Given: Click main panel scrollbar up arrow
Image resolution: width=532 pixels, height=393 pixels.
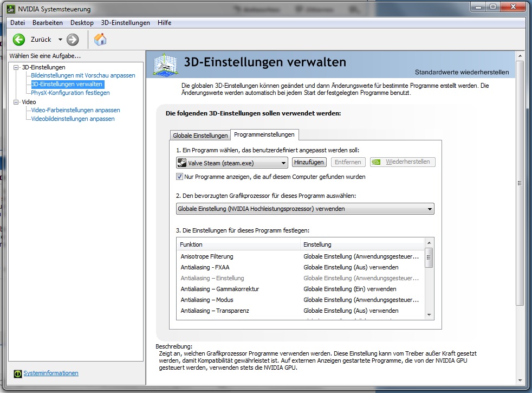Looking at the screenshot, I should click(520, 55).
